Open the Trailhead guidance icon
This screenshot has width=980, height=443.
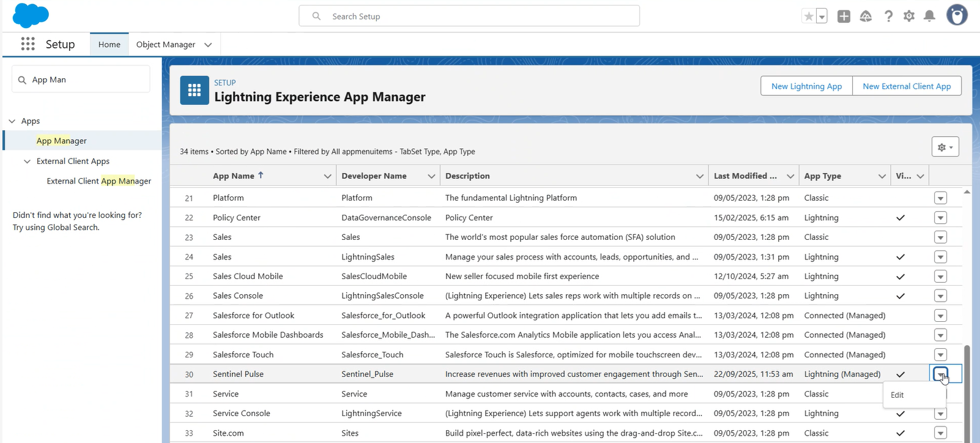click(866, 17)
